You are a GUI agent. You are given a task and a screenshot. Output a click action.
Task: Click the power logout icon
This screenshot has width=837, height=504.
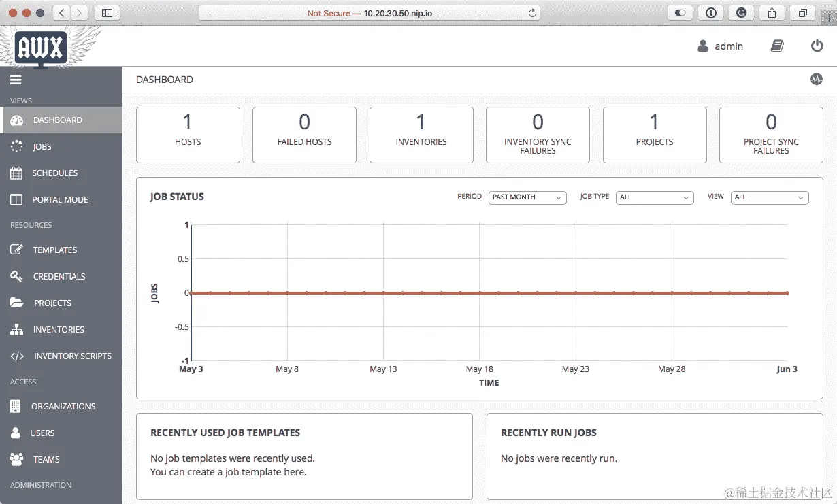pos(817,46)
